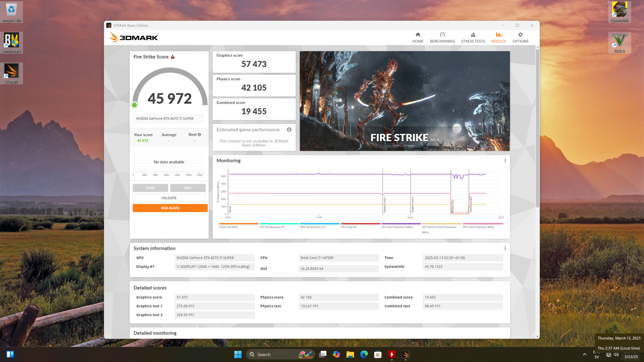Select Cyberpunk desktop shortcut

[620, 12]
